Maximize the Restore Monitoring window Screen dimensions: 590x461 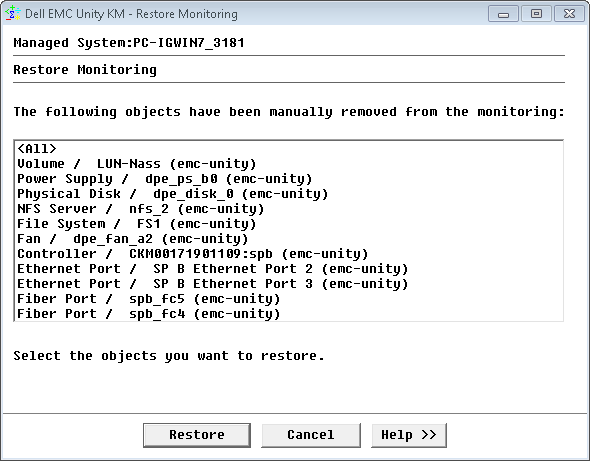[x=536, y=14]
